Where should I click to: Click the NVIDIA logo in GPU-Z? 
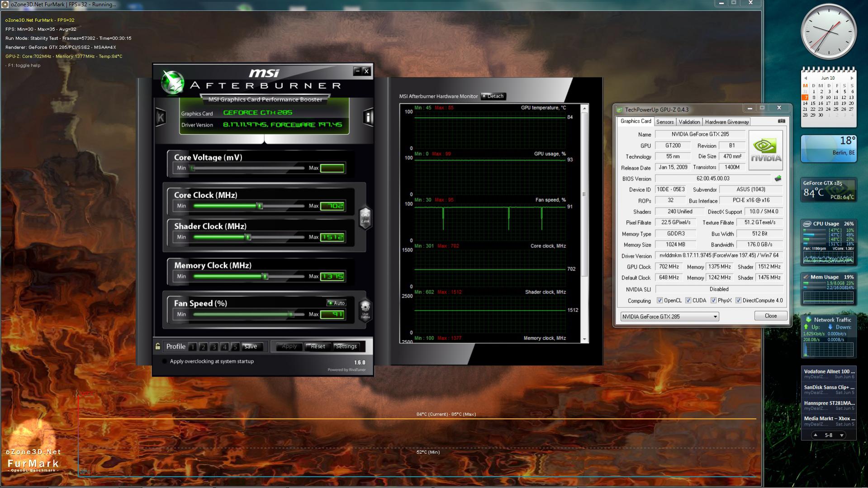pyautogui.click(x=766, y=151)
